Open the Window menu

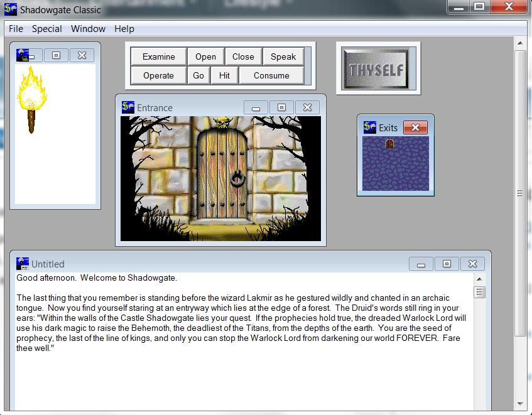[x=88, y=29]
